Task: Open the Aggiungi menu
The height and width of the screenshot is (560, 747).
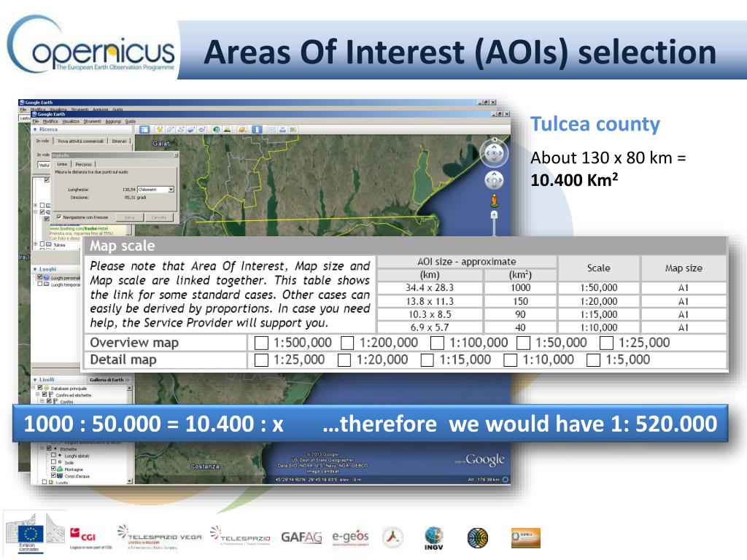Action: 113,122
